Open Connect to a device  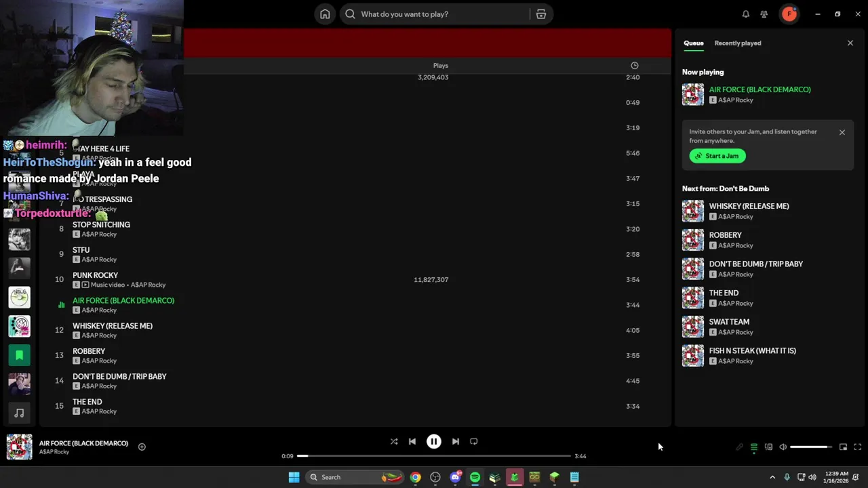[768, 447]
